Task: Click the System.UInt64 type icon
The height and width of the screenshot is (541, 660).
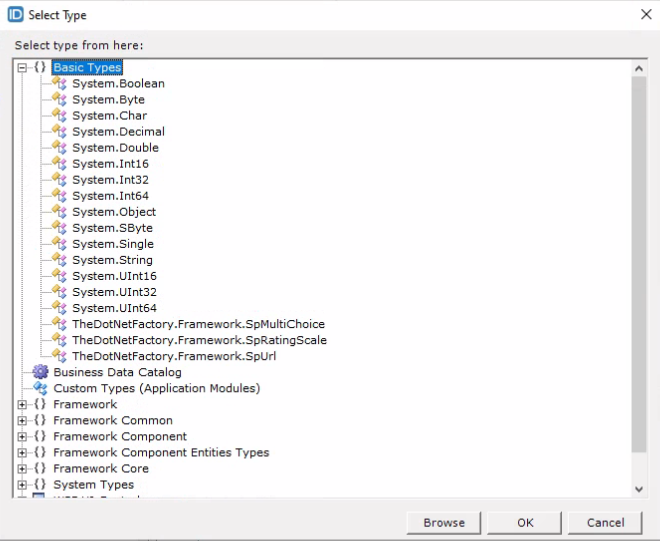Action: [x=59, y=307]
